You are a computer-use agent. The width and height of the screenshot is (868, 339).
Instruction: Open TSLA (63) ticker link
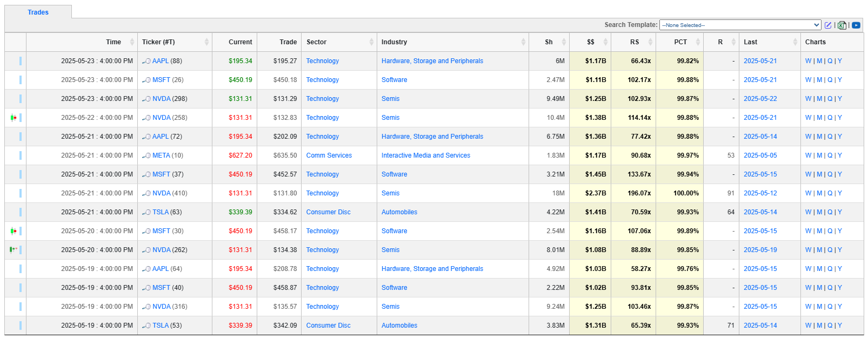pos(161,212)
